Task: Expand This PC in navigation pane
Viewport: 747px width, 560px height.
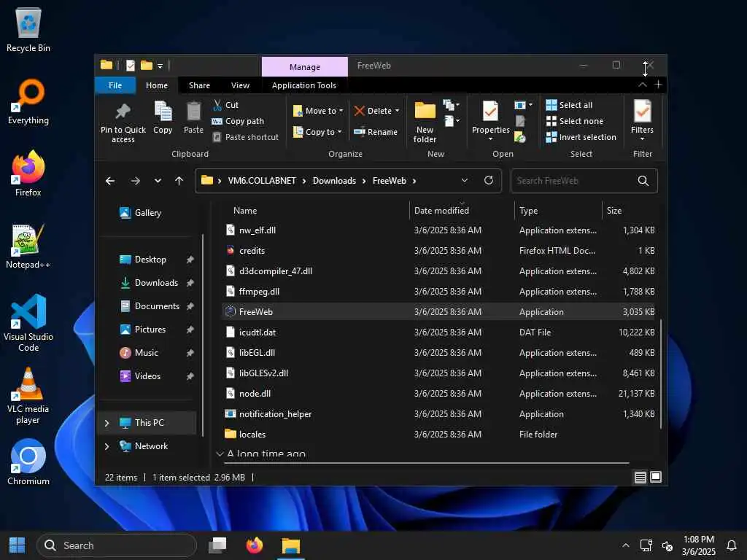Action: pos(107,423)
